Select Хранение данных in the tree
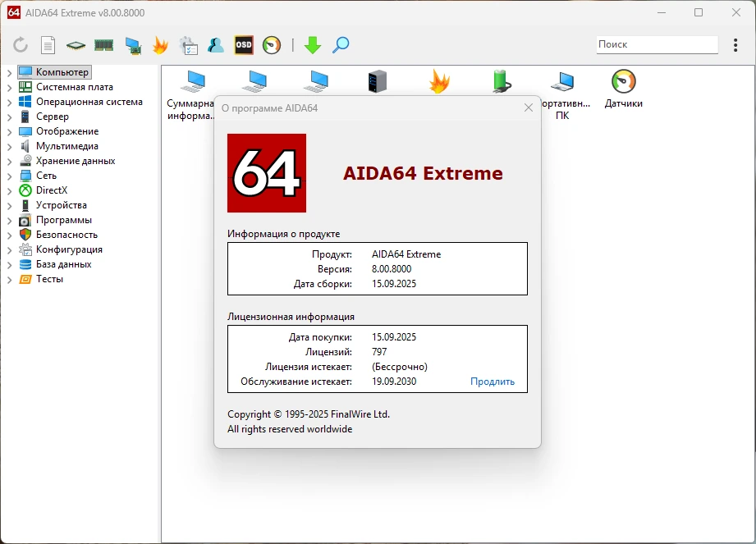 [x=66, y=161]
